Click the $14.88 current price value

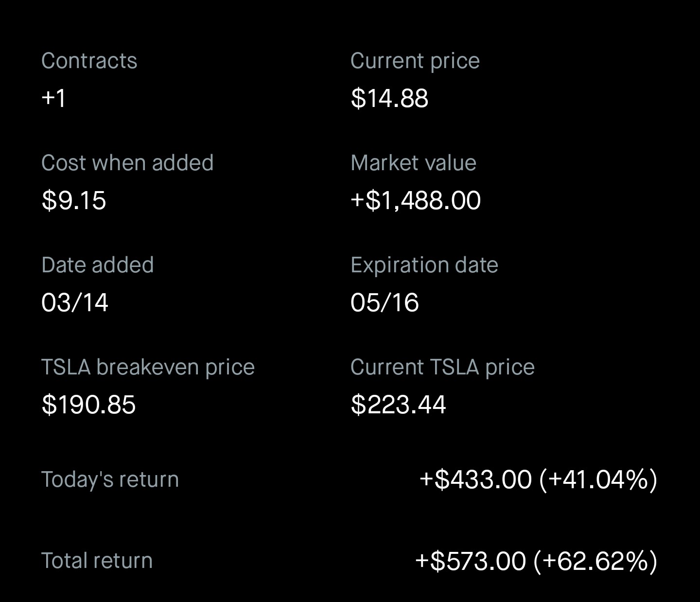point(389,98)
